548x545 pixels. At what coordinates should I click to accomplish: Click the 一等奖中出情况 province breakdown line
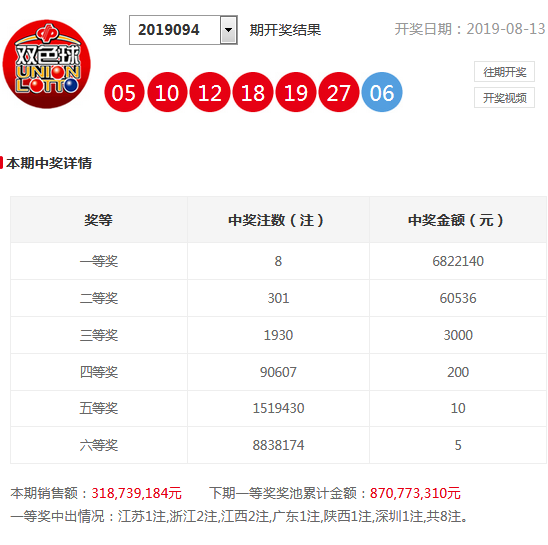coord(239,516)
